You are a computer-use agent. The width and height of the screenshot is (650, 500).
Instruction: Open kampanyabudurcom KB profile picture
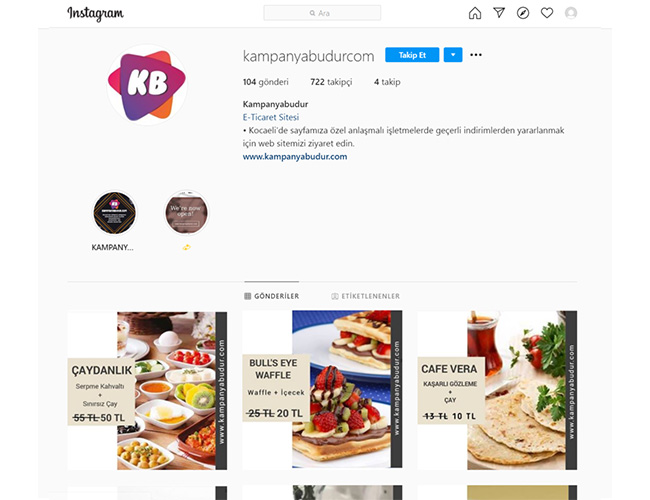click(x=147, y=85)
